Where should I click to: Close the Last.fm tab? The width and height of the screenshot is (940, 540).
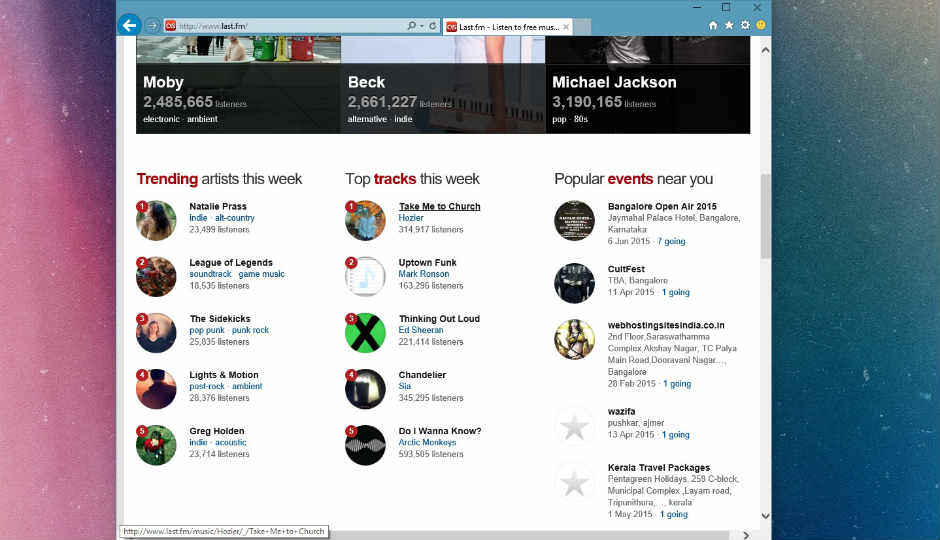[565, 27]
